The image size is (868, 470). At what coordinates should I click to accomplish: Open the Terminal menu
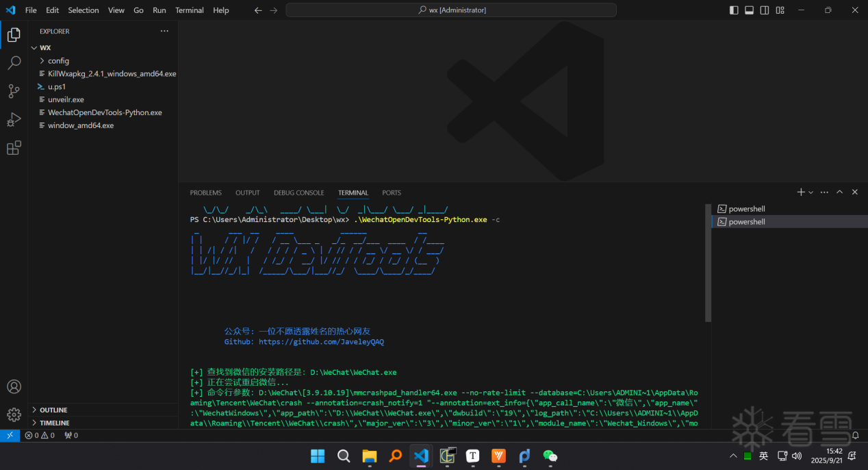190,10
